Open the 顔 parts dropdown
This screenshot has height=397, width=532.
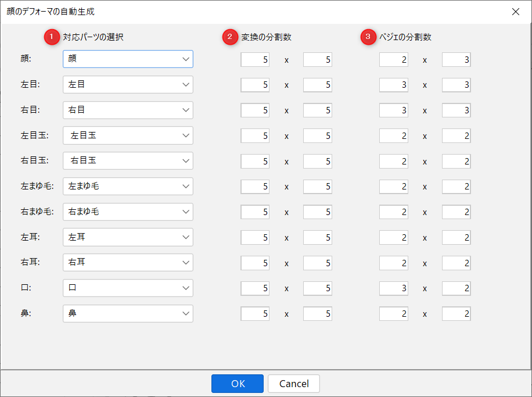coord(128,59)
